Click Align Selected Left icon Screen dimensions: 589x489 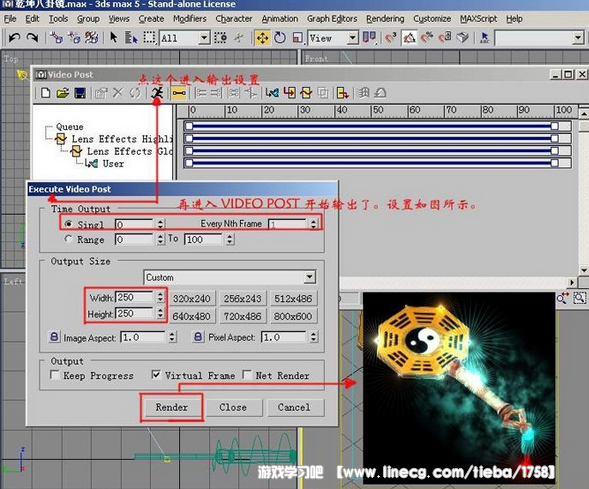point(201,93)
